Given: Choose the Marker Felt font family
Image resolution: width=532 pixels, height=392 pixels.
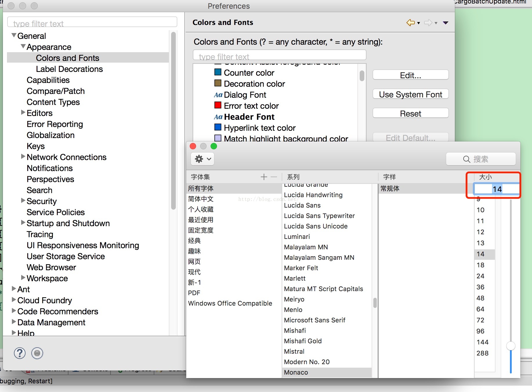Looking at the screenshot, I should [301, 268].
